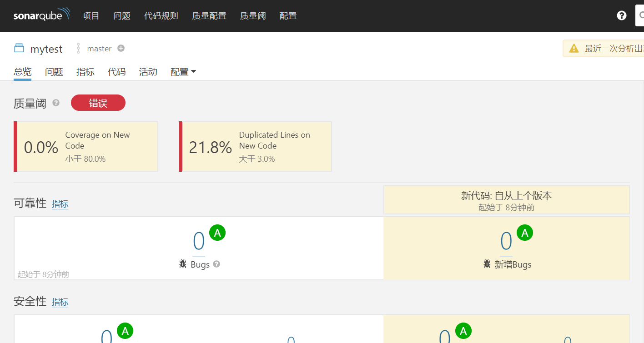This screenshot has height=343, width=644.
Task: Click the plus icon beside master branch
Action: pyautogui.click(x=121, y=49)
